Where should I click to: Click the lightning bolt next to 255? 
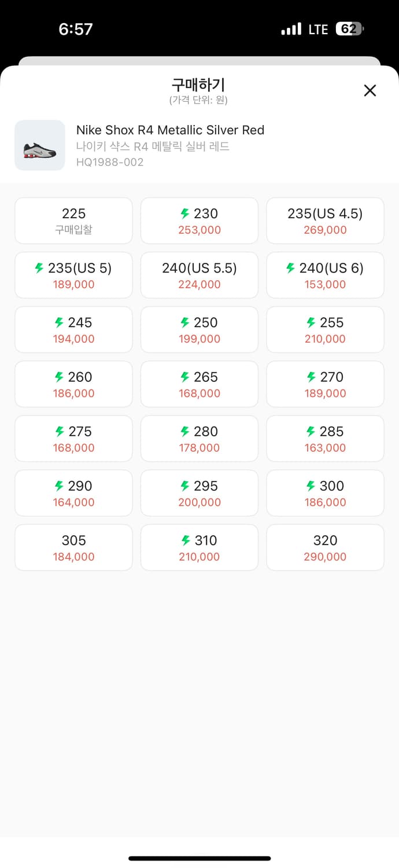tap(311, 322)
